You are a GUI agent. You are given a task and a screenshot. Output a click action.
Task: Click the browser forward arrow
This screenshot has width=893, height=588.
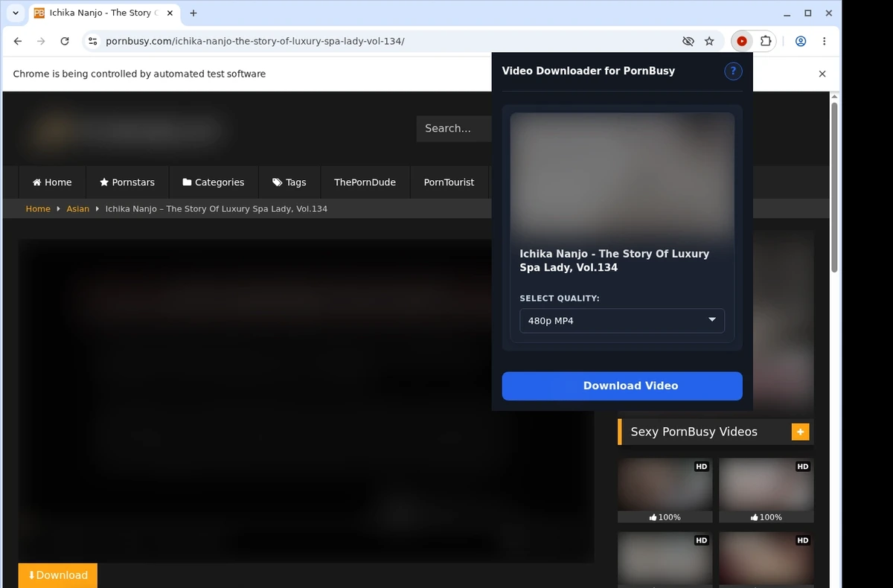pos(41,42)
